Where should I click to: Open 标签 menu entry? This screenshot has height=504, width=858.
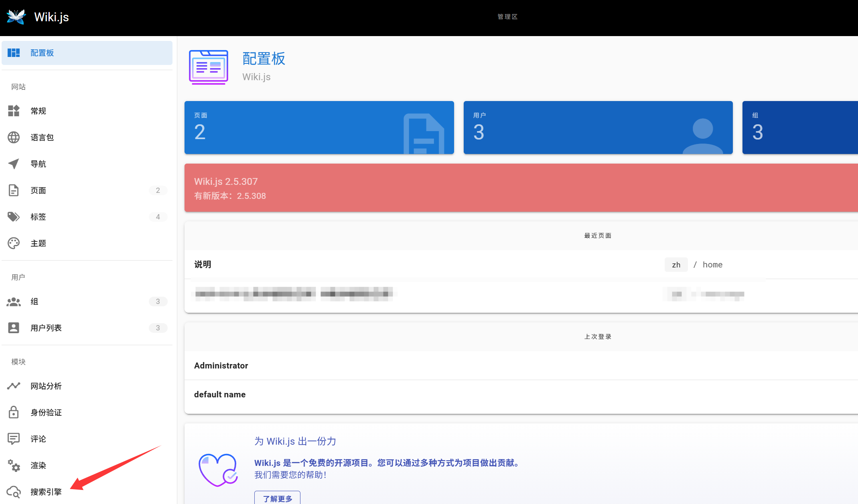click(87, 217)
